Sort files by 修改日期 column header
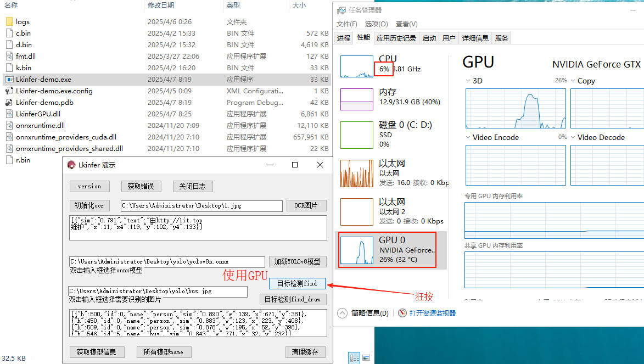The height and width of the screenshot is (364, 644). click(161, 5)
